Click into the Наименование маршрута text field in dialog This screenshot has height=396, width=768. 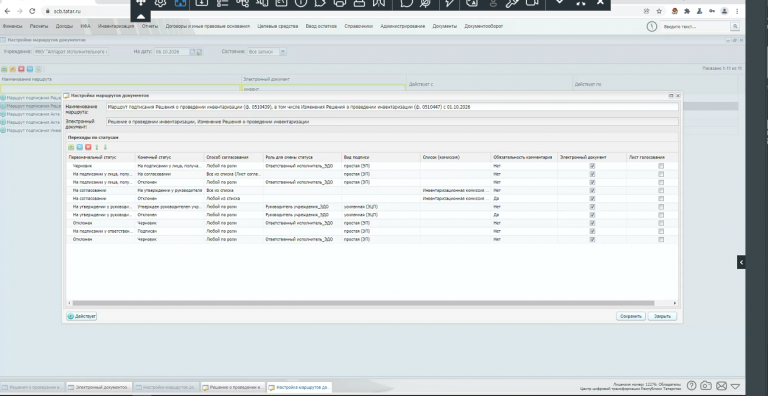[392, 107]
